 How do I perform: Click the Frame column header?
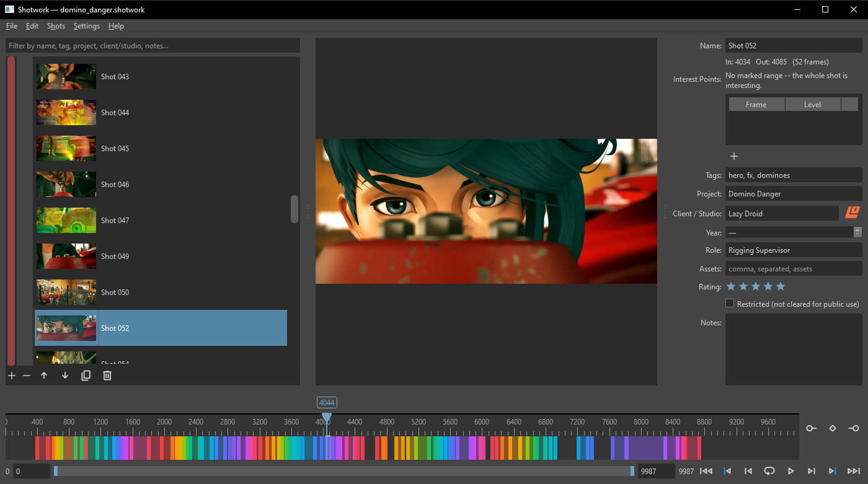756,104
